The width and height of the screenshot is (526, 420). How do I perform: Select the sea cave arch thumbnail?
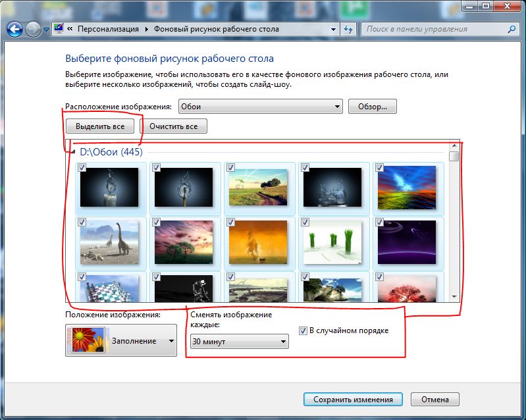point(332,290)
